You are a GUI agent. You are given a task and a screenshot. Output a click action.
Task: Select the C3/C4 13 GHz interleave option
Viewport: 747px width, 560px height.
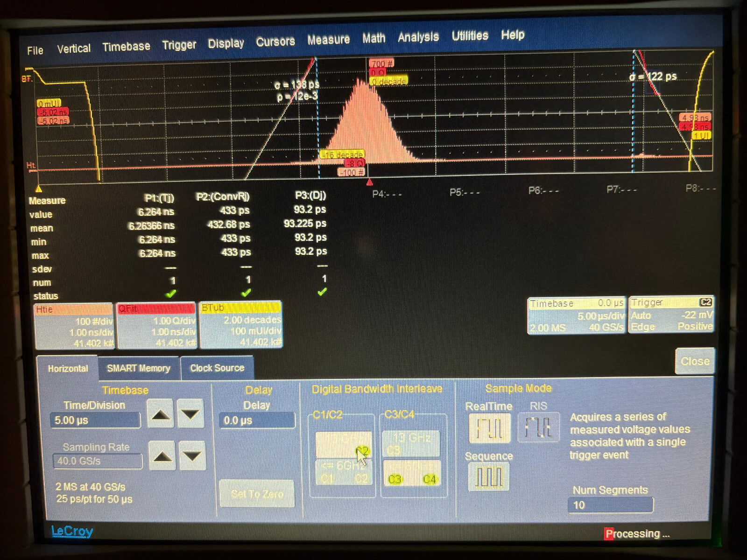click(411, 443)
